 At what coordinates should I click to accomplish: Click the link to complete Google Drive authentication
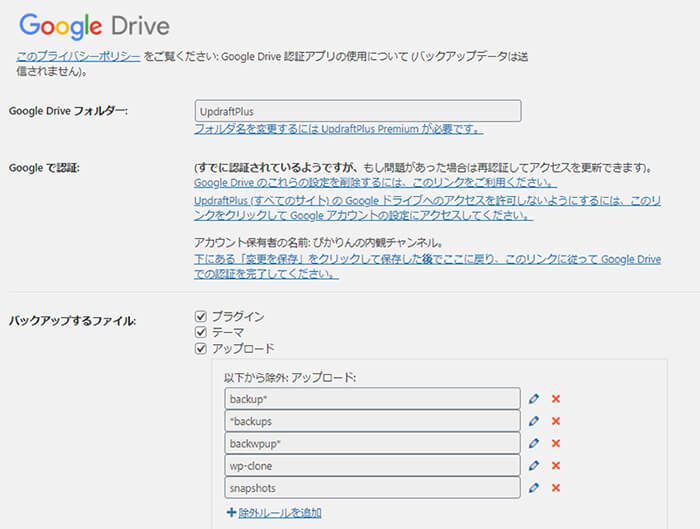coord(427,267)
